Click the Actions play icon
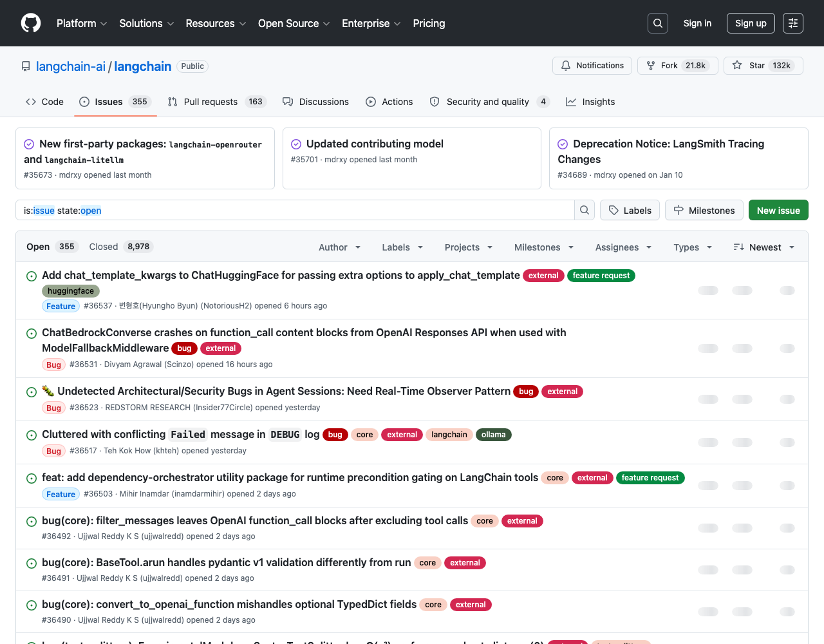The width and height of the screenshot is (824, 644). click(371, 102)
